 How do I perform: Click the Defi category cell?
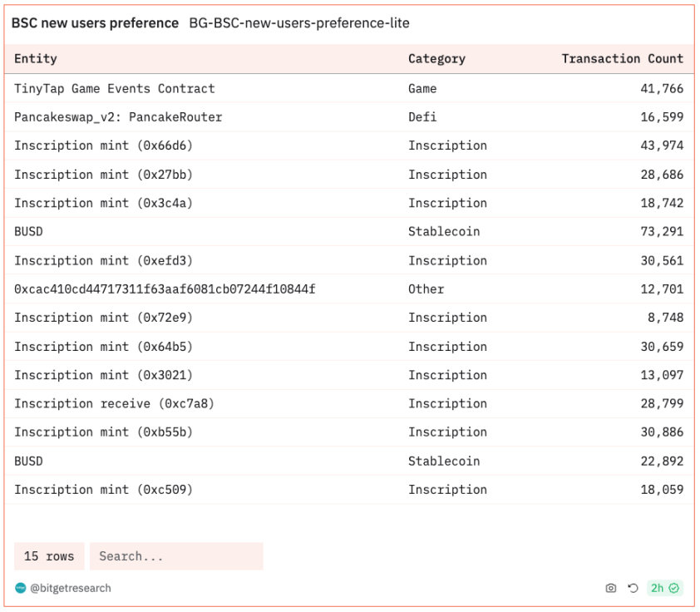point(422,117)
